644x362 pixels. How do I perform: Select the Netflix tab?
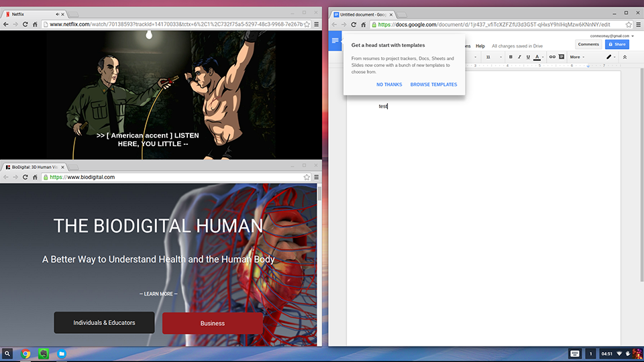point(34,14)
